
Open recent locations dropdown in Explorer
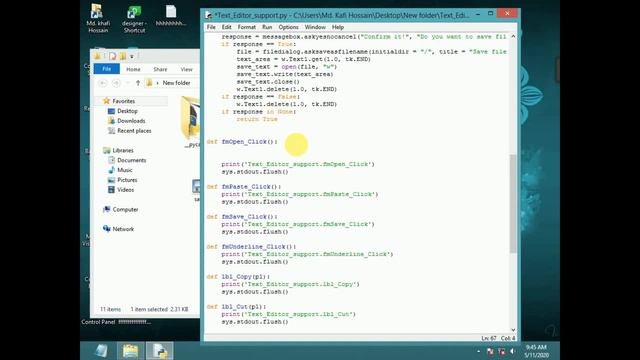click(127, 83)
